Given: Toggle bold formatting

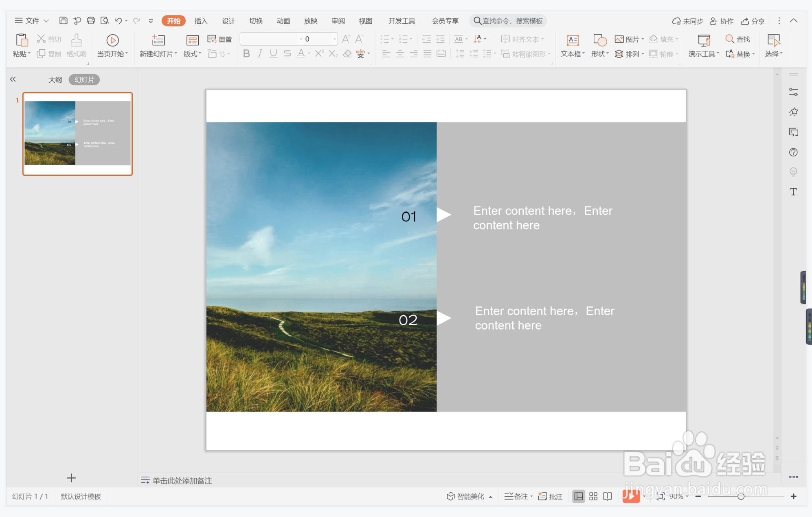Looking at the screenshot, I should [x=246, y=54].
